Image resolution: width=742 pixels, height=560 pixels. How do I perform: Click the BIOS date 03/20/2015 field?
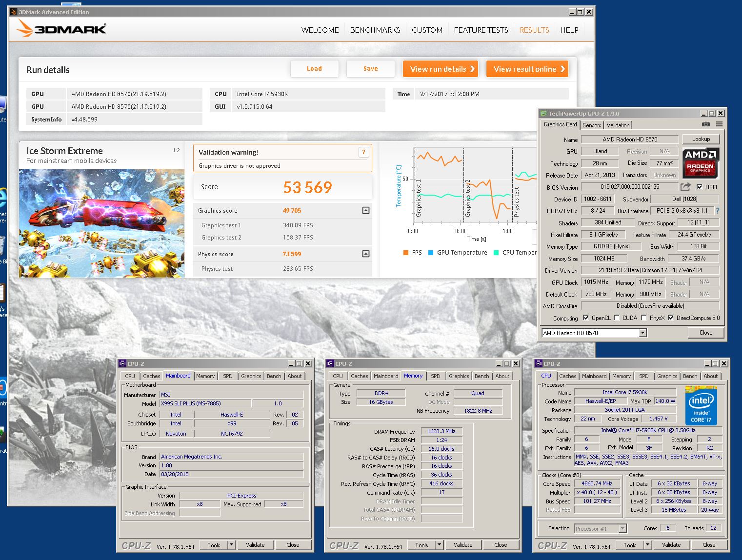pyautogui.click(x=231, y=474)
